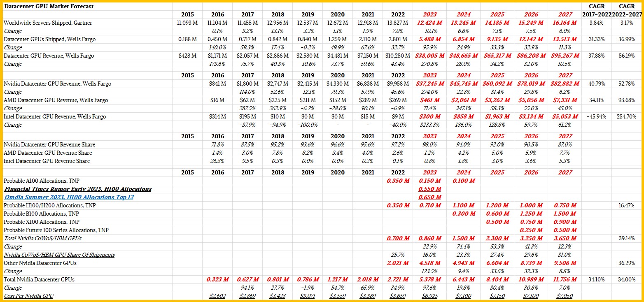
Task: Select Intel 2023 change value 3233.3%
Action: (x=429, y=125)
